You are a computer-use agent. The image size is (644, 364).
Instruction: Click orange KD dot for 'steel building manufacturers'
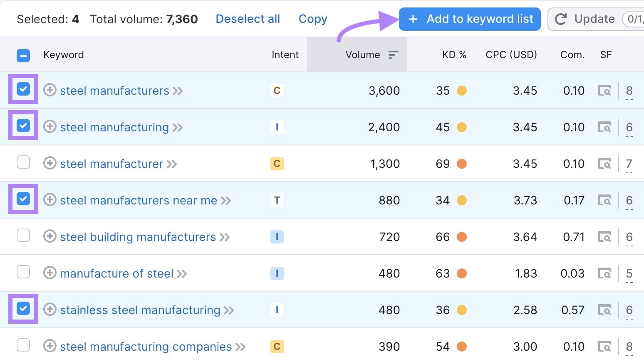click(x=462, y=237)
